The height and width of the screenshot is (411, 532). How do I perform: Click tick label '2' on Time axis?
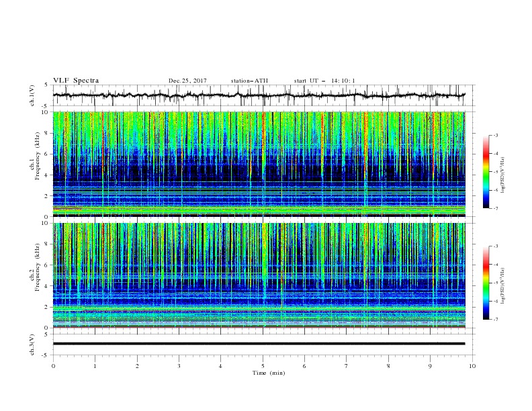(x=137, y=366)
